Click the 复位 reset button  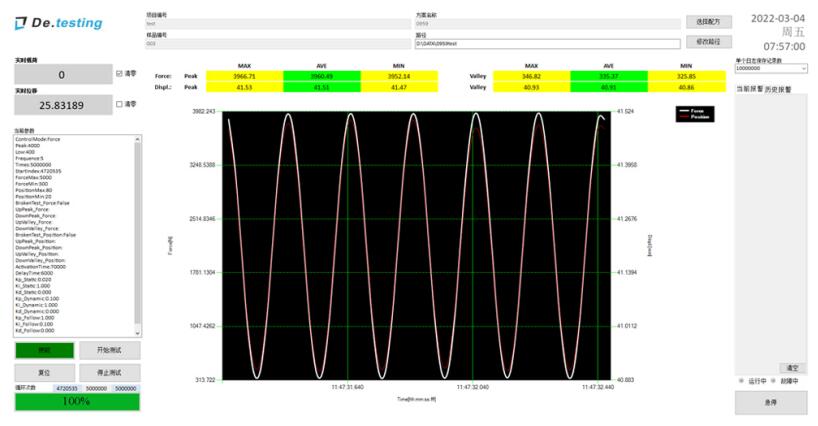44,371
